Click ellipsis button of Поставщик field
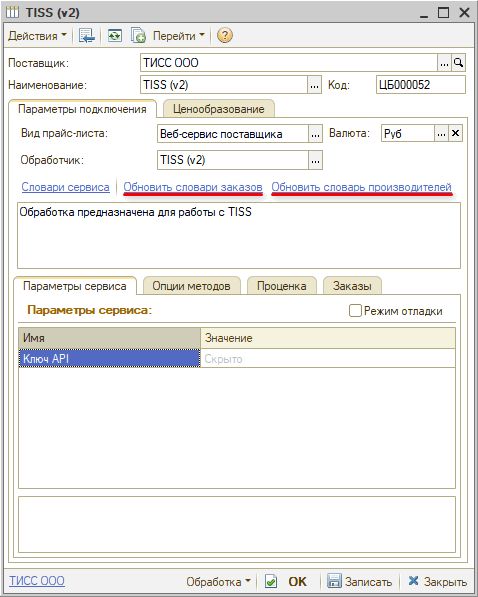 click(444, 63)
